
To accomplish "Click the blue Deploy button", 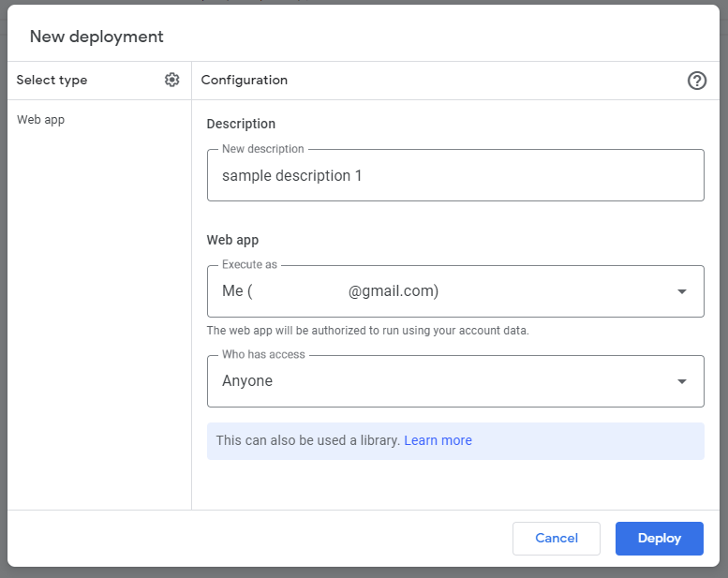I will click(659, 539).
